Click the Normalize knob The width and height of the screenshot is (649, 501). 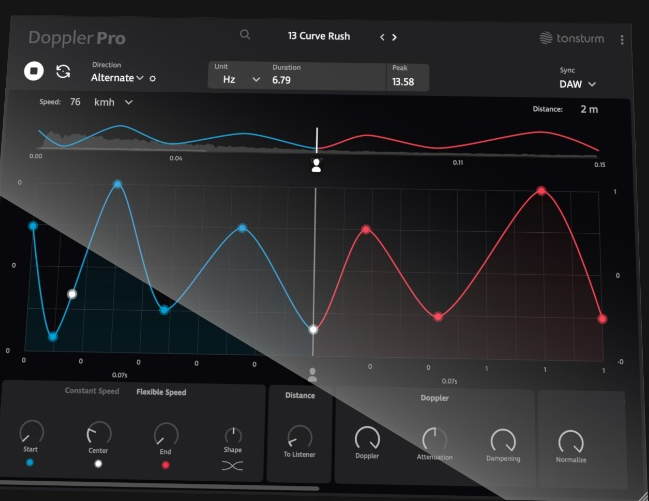pos(571,442)
